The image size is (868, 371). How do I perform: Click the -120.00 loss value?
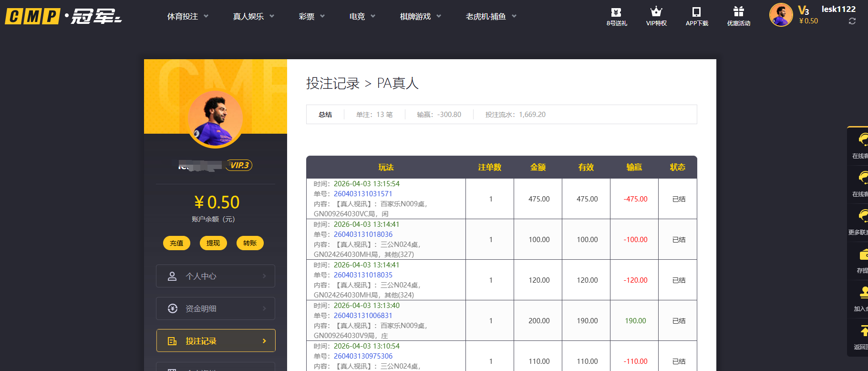point(635,280)
